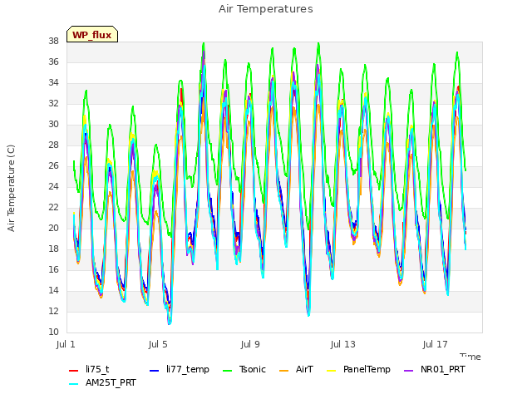The height and width of the screenshot is (399, 532).
Task: Click the 26 y-axis tick label
Action: (x=53, y=166)
